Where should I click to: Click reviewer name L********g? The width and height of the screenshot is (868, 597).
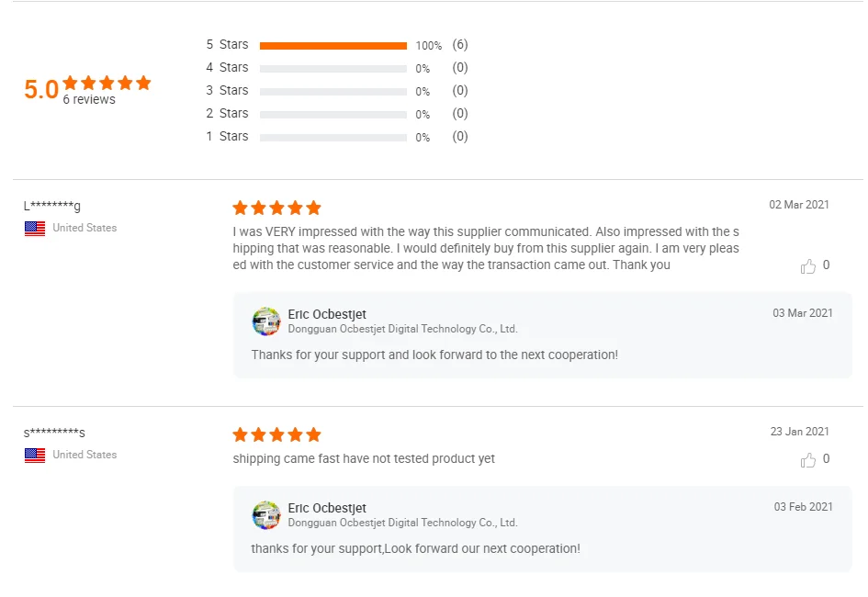point(52,206)
